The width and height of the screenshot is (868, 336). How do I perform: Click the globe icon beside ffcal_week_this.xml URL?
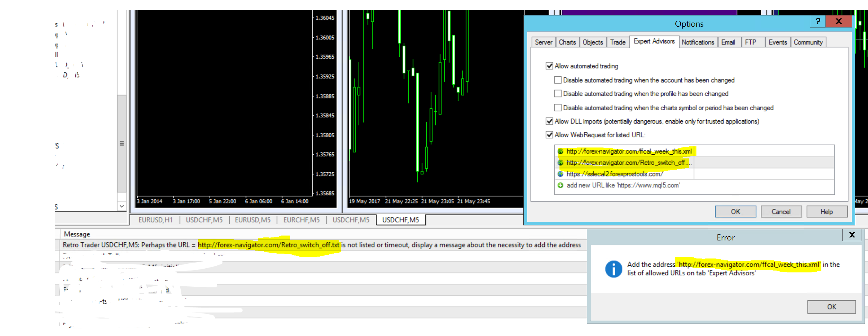coord(560,151)
